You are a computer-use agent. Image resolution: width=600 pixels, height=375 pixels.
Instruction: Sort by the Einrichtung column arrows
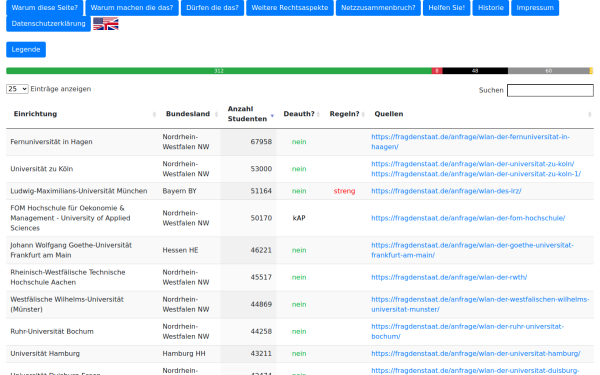click(x=154, y=114)
